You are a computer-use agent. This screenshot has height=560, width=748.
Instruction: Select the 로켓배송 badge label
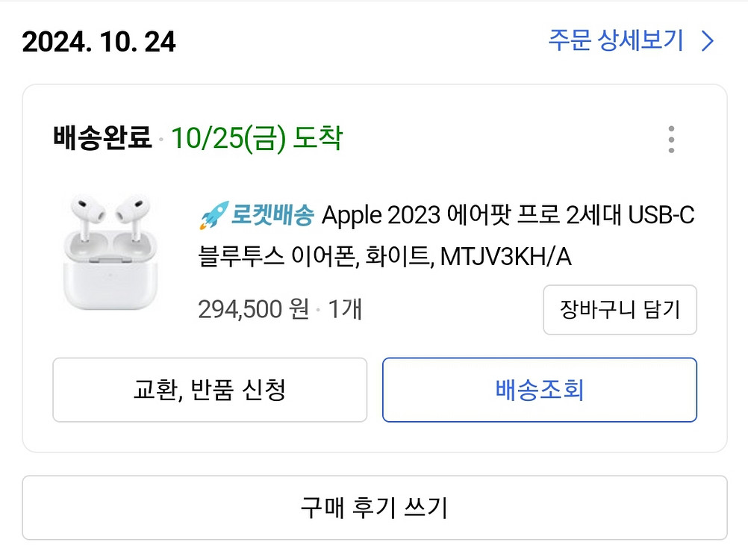click(x=272, y=214)
